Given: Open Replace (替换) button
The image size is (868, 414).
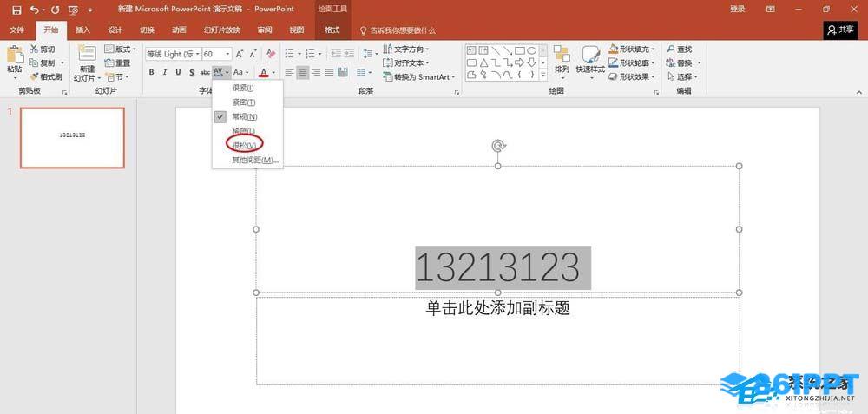Looking at the screenshot, I should point(683,63).
